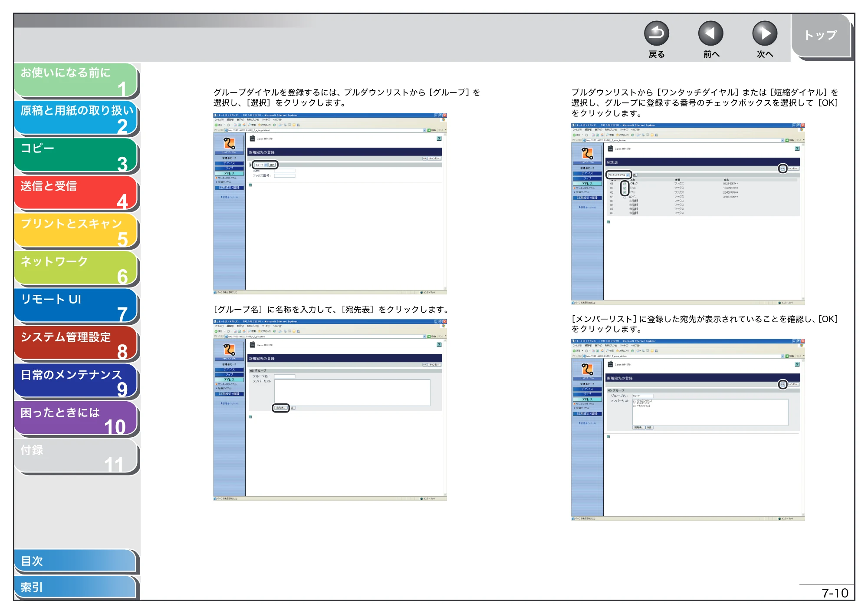Viewport: 868px width, 614px height.
Task: Check the row 02 checkbox in address list
Action: coord(625,188)
